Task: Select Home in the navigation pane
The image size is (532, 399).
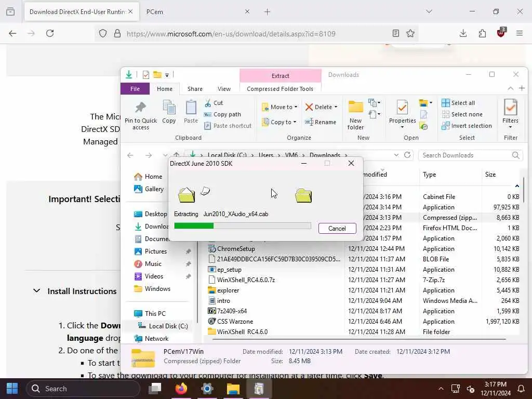Action: pos(148,177)
